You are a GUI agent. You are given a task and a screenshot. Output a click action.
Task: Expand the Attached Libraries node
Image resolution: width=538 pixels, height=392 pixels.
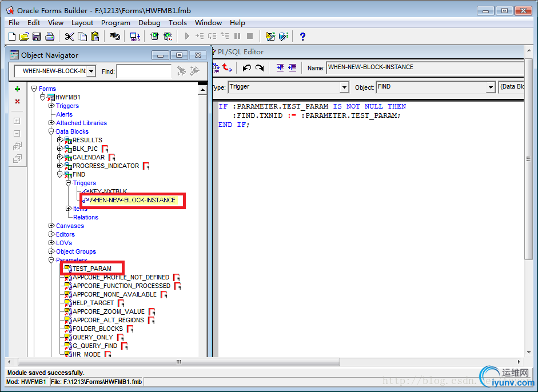(x=51, y=123)
